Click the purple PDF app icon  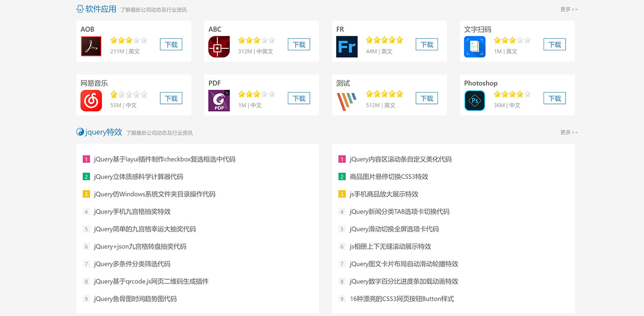(x=219, y=100)
